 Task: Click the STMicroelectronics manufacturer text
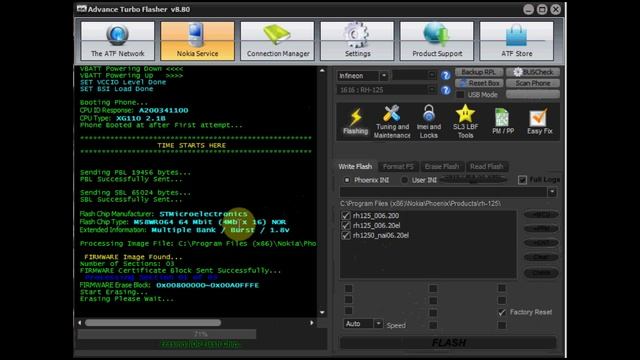(203, 214)
